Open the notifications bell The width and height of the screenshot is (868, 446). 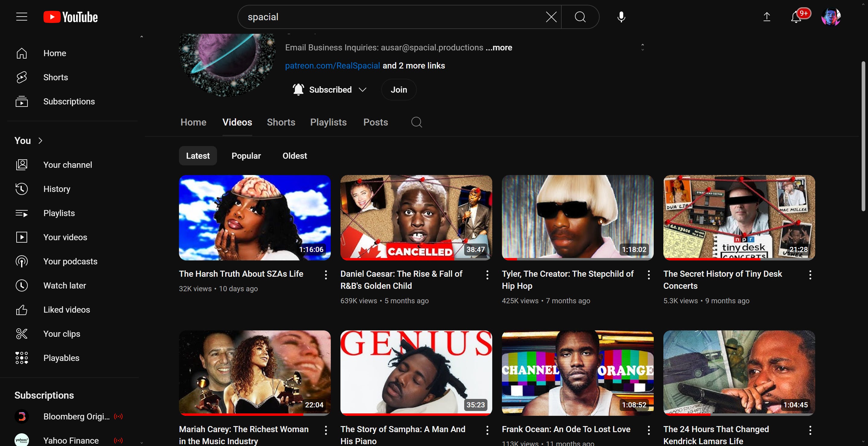(796, 17)
